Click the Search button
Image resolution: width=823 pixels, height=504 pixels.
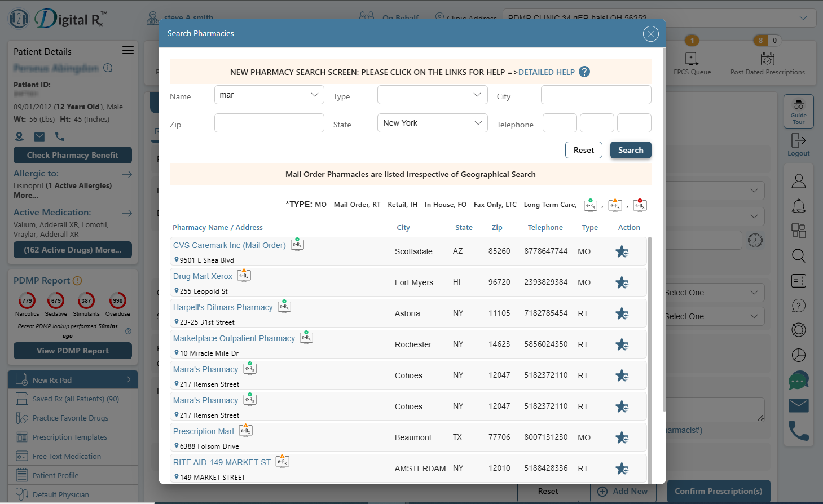click(x=631, y=150)
